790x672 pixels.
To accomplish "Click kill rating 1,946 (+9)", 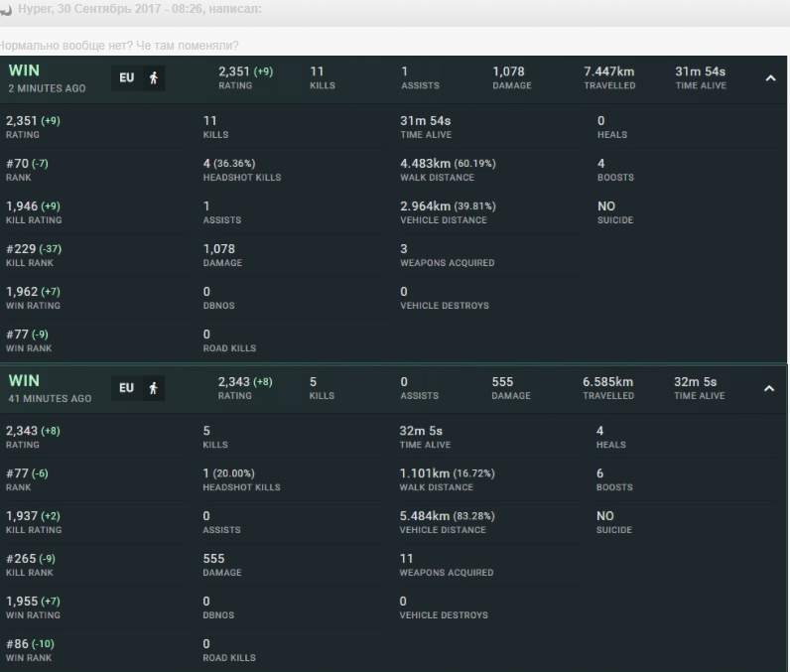I will (x=33, y=206).
